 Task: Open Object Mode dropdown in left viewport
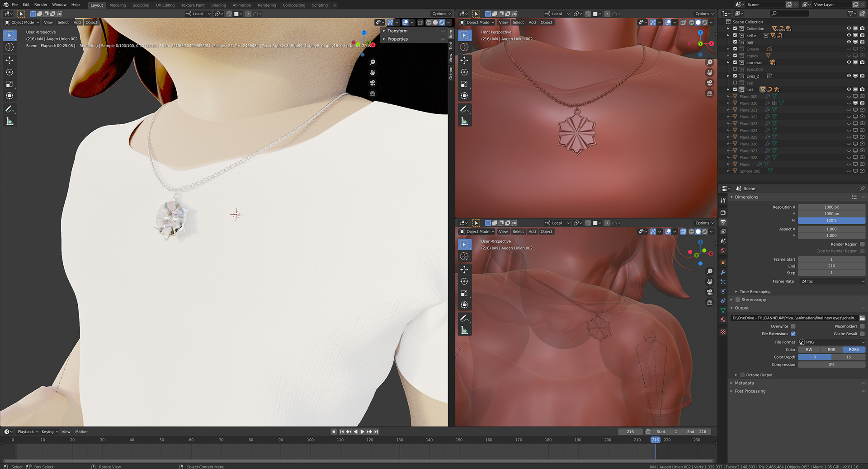point(22,23)
